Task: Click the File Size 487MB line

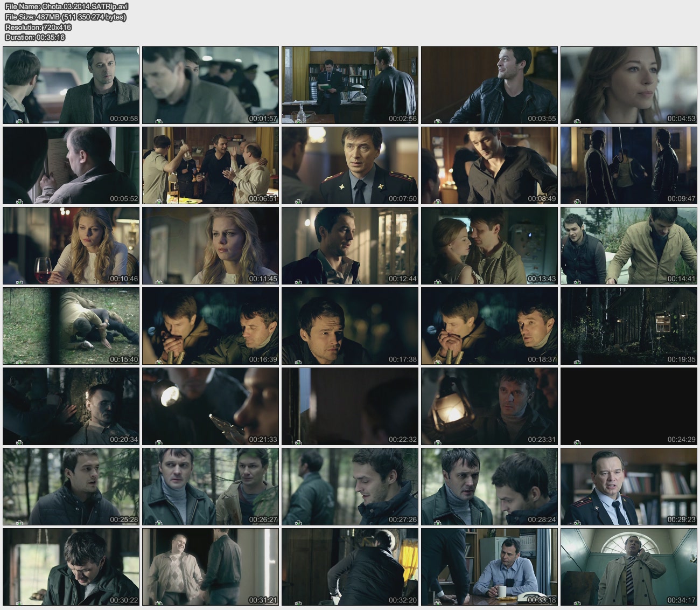Action: click(65, 17)
